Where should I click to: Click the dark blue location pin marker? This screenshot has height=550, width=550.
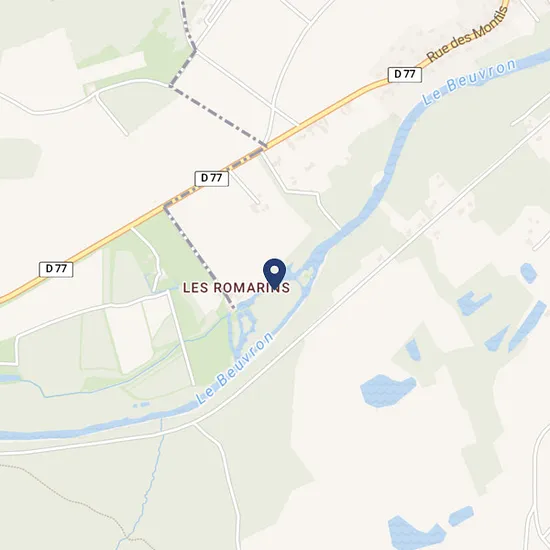pyautogui.click(x=275, y=274)
